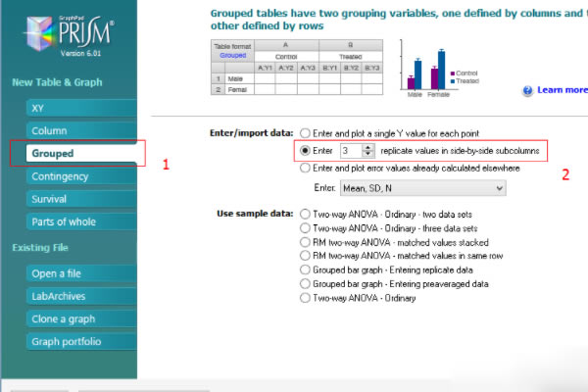Click the blue help question mark icon
The image size is (588, 392).
pos(527,90)
